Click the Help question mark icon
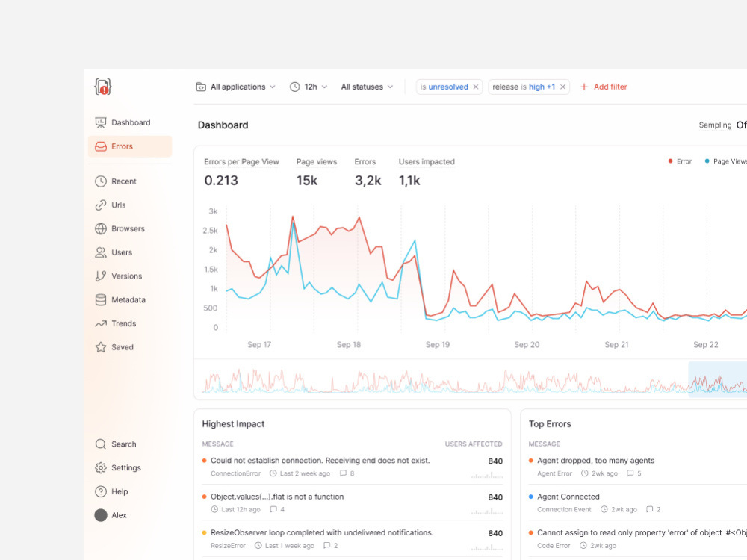Screen dimensions: 747x560 pos(101,491)
